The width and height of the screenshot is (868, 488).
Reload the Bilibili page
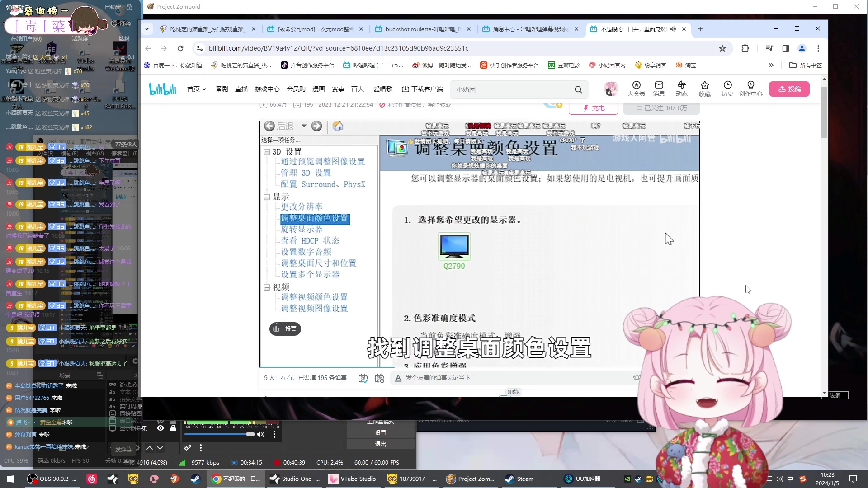click(x=180, y=48)
